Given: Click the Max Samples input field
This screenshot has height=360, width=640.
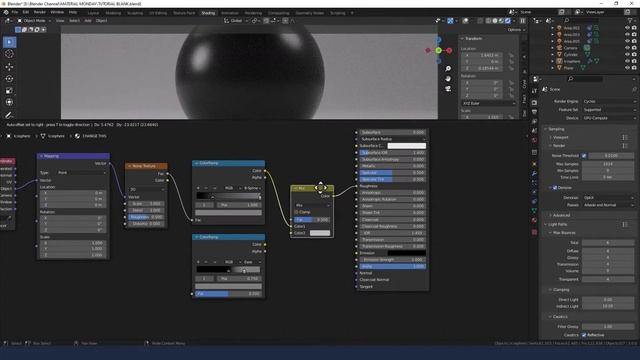Looking at the screenshot, I should (608, 164).
